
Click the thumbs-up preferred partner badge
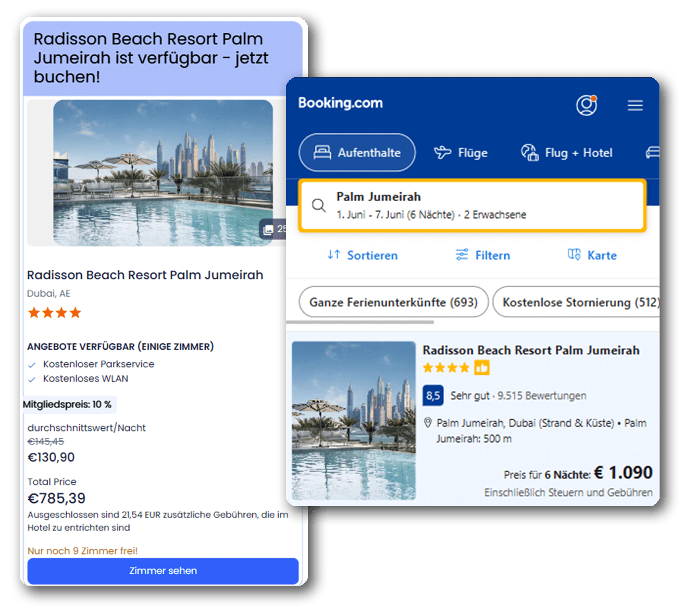[482, 368]
